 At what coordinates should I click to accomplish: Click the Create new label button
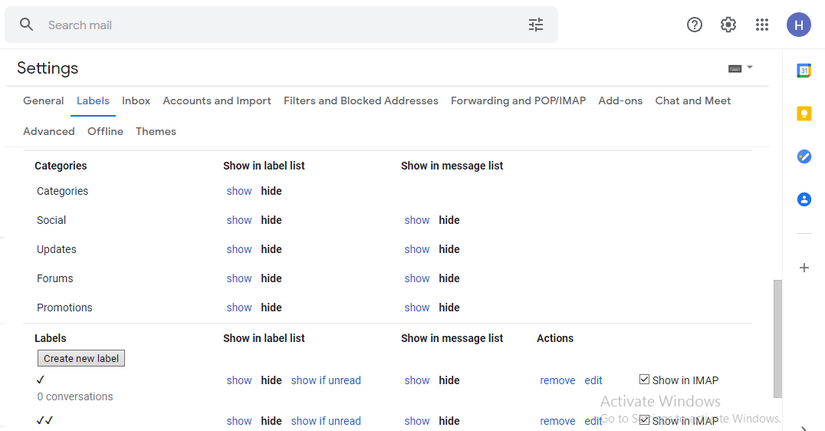click(81, 358)
